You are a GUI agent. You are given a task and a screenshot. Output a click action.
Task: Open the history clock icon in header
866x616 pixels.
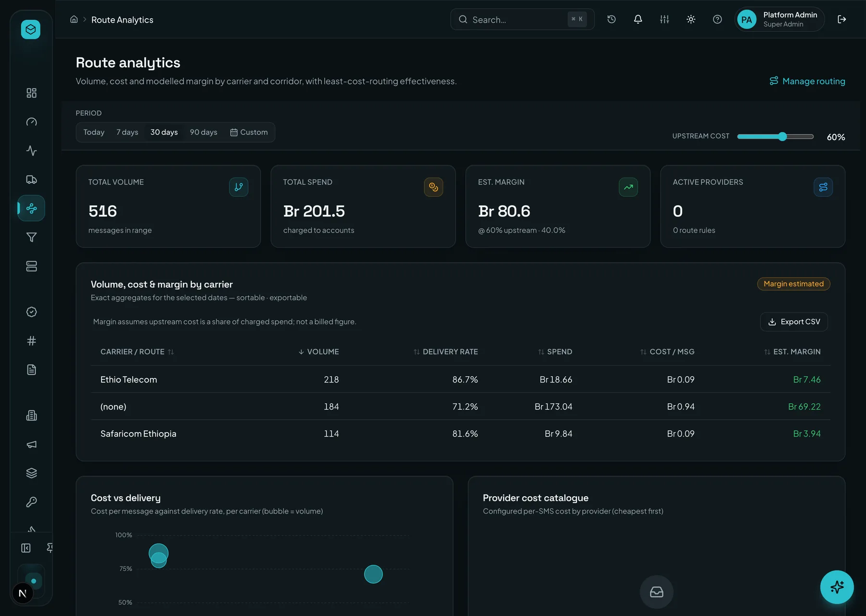[x=611, y=19]
